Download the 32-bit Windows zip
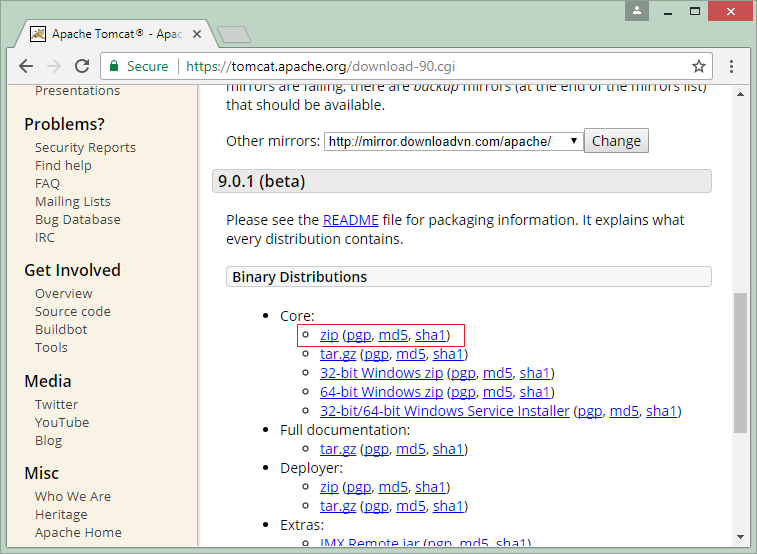The image size is (757, 554). click(x=381, y=373)
